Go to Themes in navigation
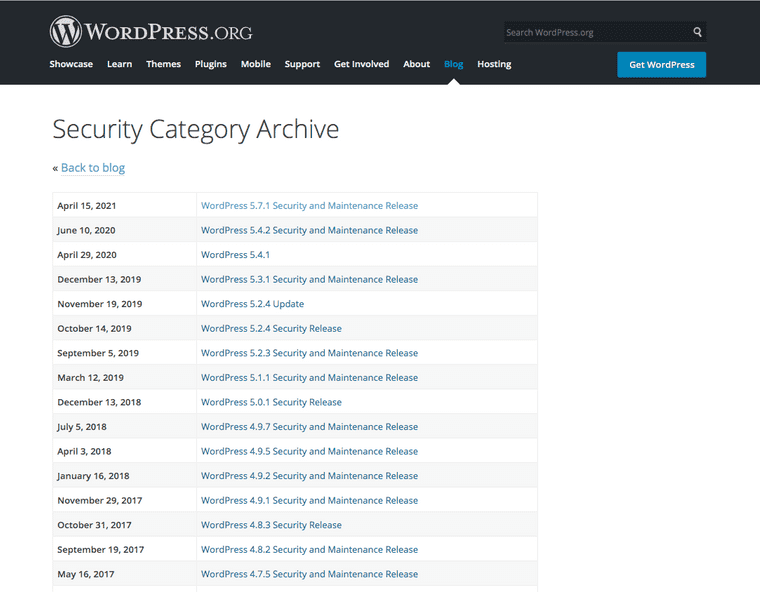The height and width of the screenshot is (592, 760). pos(163,64)
